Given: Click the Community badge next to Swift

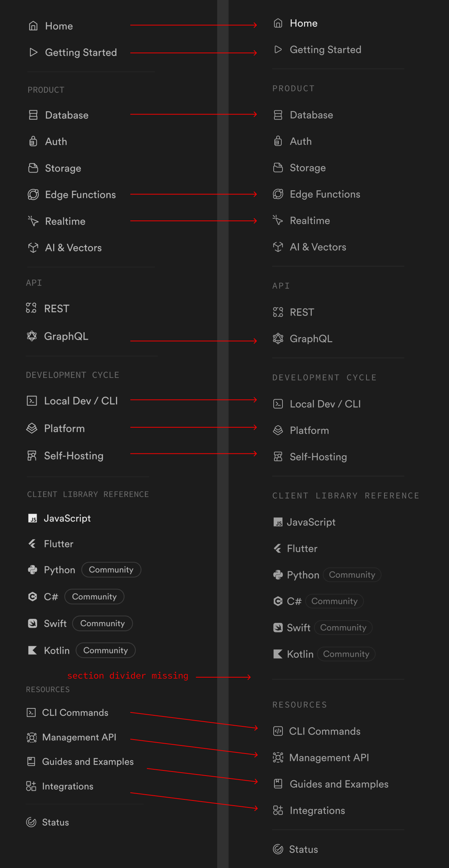Looking at the screenshot, I should click(x=102, y=623).
